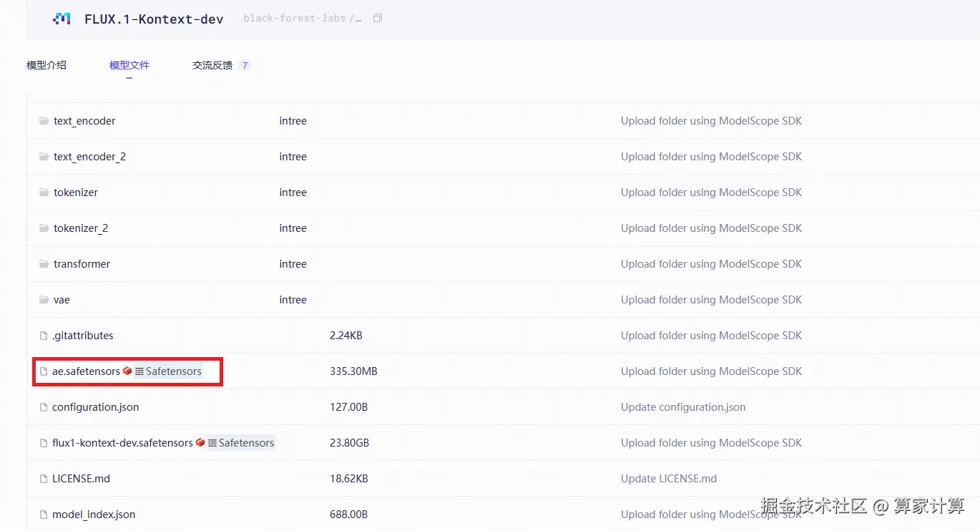The image size is (980, 531).
Task: Click the model_index.json file icon
Action: pos(44,515)
